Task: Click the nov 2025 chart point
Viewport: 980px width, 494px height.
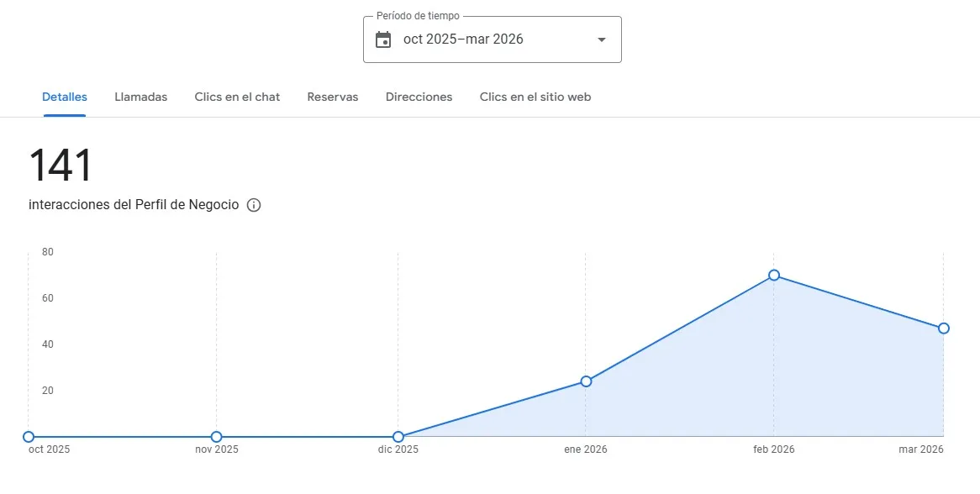Action: (x=216, y=436)
